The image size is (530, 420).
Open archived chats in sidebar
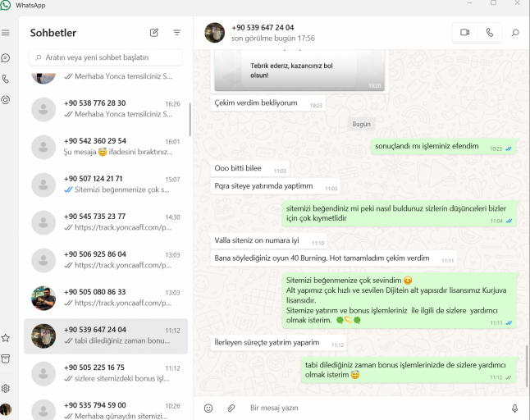tap(6, 358)
